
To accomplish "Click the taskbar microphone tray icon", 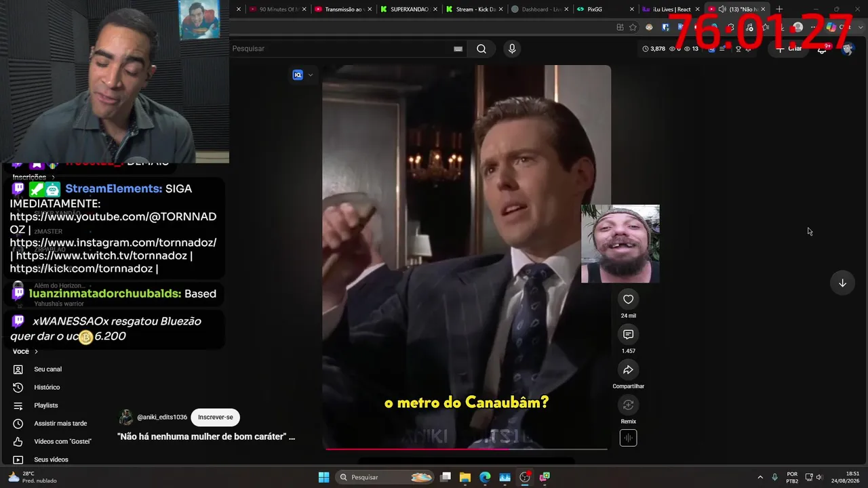I will [774, 477].
